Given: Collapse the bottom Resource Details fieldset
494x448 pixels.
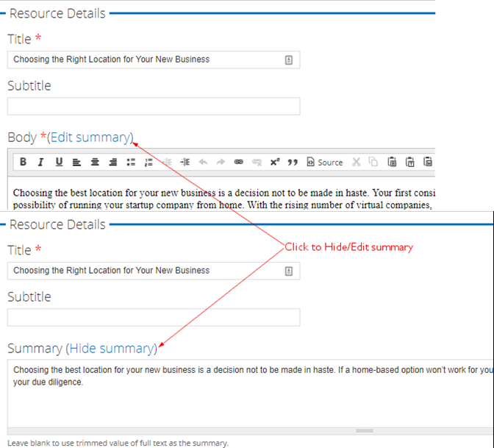Looking at the screenshot, I should pyautogui.click(x=57, y=224).
